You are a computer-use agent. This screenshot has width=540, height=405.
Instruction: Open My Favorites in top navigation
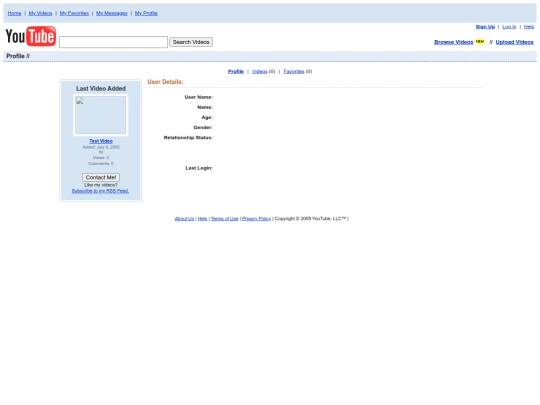[x=74, y=13]
